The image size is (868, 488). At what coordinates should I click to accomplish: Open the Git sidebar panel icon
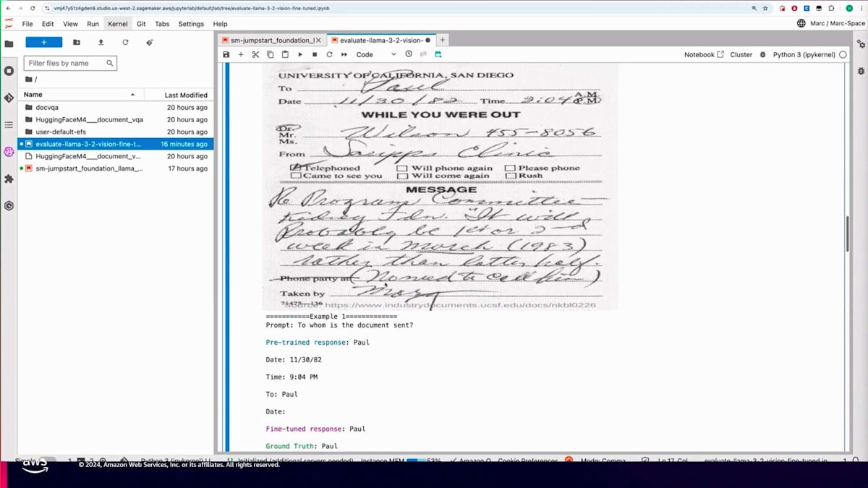[x=9, y=98]
